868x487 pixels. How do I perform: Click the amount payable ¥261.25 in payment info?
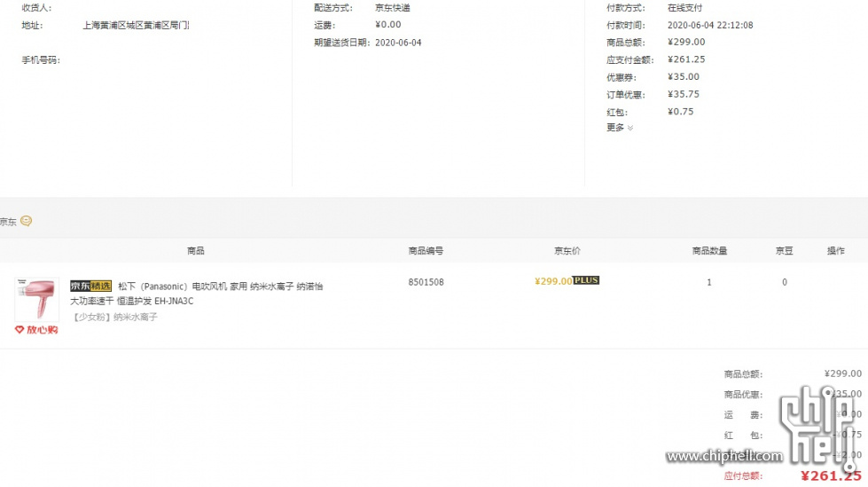point(686,59)
